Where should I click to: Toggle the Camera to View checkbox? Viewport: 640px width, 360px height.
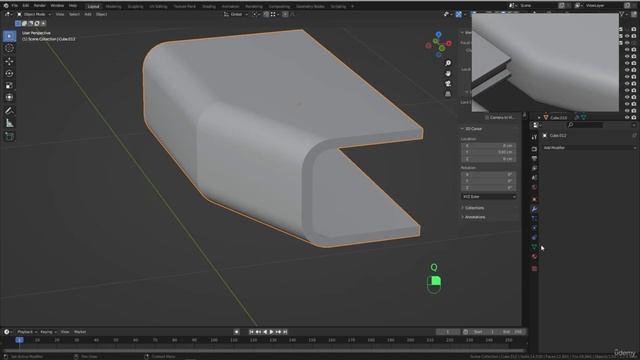tap(487, 118)
